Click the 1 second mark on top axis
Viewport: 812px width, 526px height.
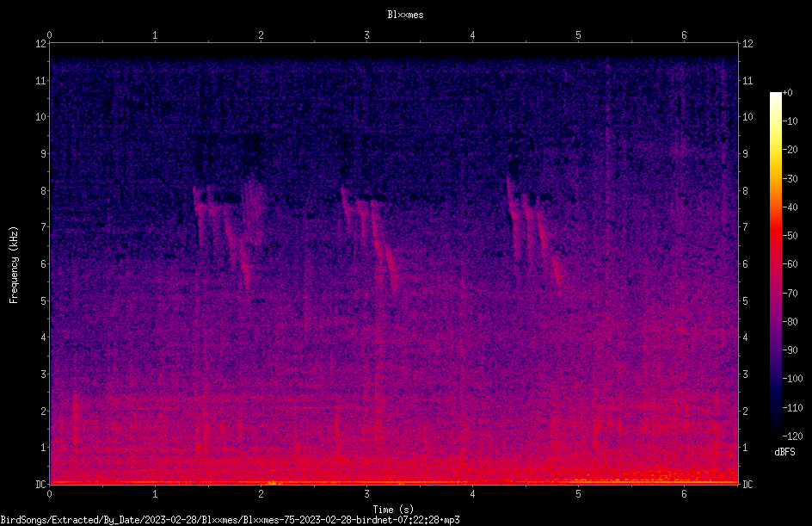click(155, 35)
